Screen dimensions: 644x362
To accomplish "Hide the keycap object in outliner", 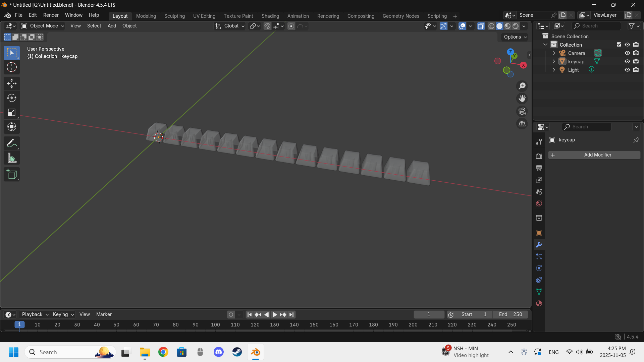I will (627, 61).
